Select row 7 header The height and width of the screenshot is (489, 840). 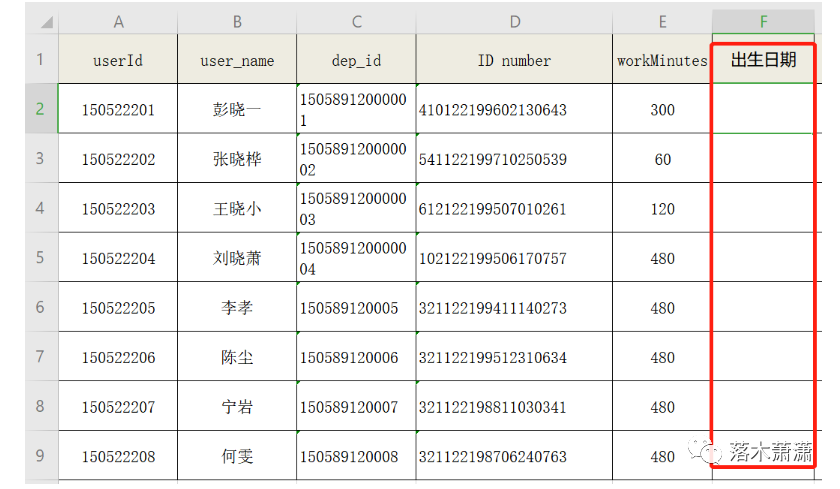(41, 357)
